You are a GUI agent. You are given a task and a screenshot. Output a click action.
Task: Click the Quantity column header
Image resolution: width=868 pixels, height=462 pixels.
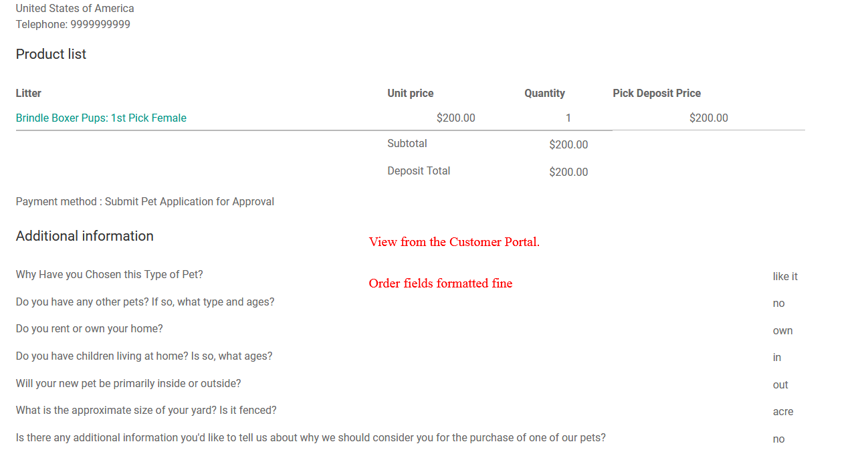(x=544, y=93)
